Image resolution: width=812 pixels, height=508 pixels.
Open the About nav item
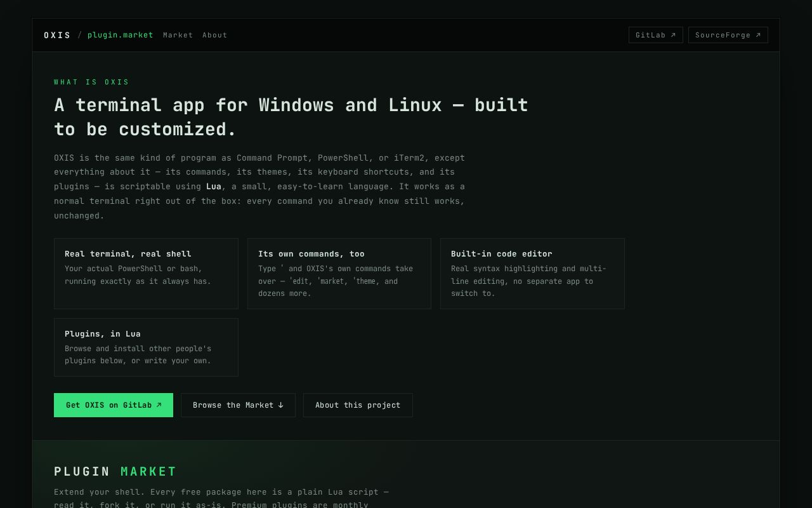tap(214, 35)
